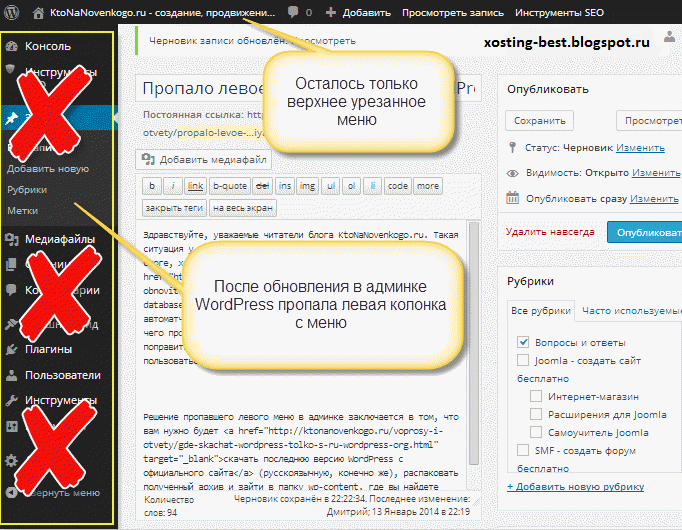682x530 pixels.
Task: Click the plus icon next to Добавить
Action: (331, 13)
